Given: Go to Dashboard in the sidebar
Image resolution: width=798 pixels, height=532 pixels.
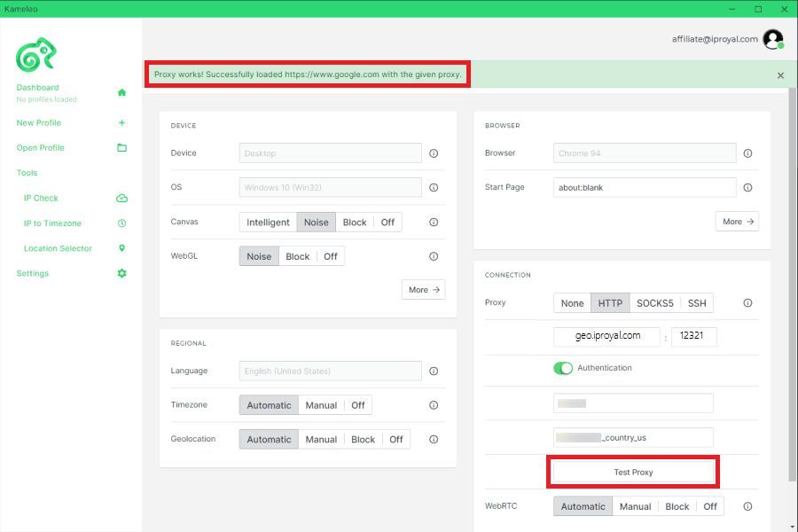Looking at the screenshot, I should coord(37,88).
